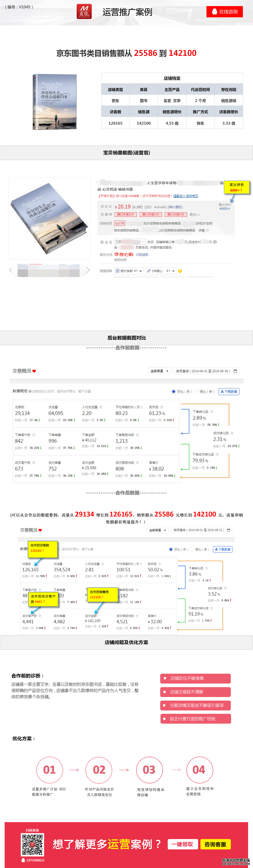
Task: Click the 加价购 promotion tag
Action: (119, 223)
